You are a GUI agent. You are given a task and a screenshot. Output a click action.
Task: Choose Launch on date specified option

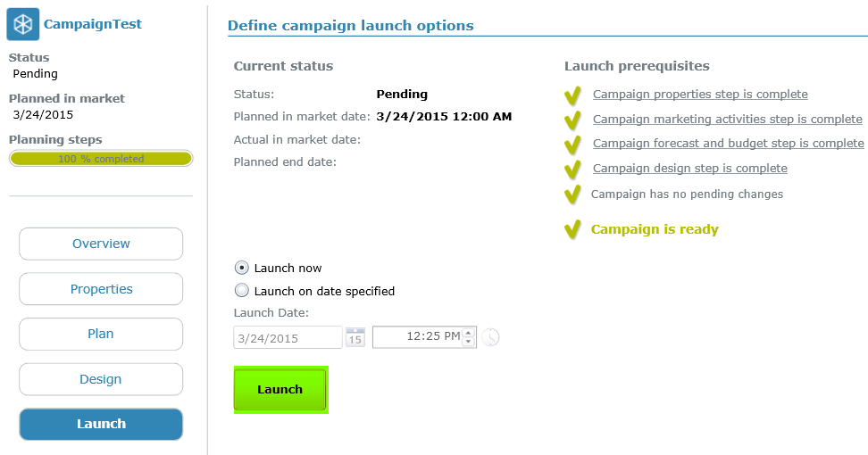point(241,291)
